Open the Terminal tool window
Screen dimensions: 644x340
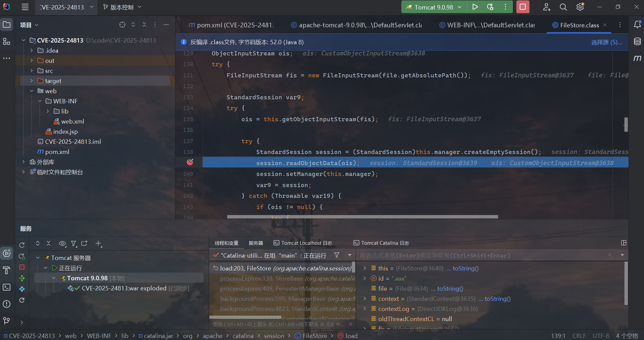point(6,287)
